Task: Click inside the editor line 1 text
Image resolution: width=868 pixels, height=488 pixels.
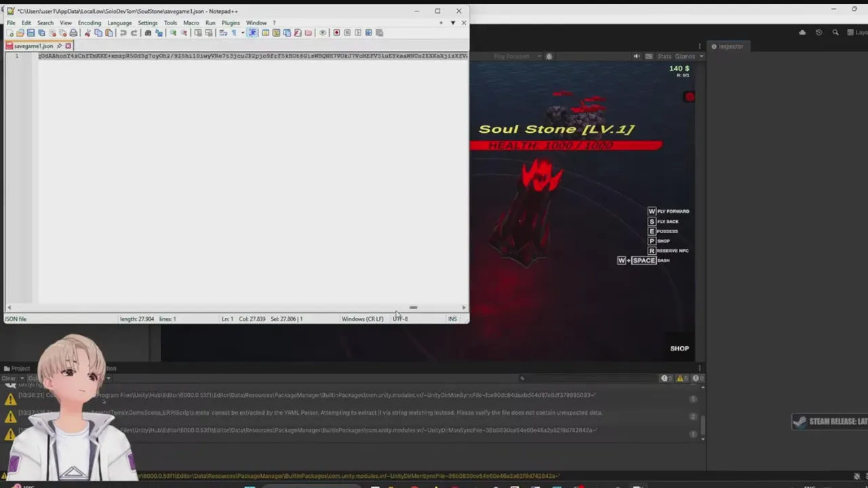Action: coord(252,56)
